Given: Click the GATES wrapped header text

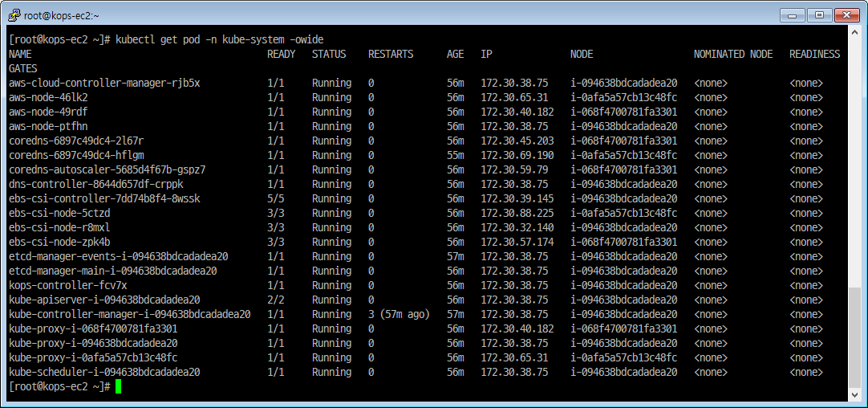Looking at the screenshot, I should coord(23,69).
